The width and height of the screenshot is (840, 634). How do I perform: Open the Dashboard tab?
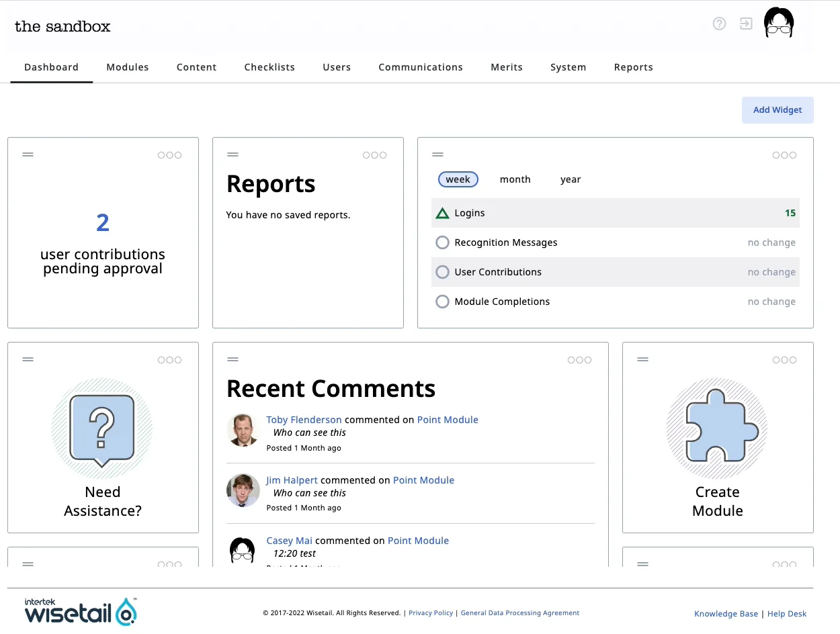click(52, 67)
